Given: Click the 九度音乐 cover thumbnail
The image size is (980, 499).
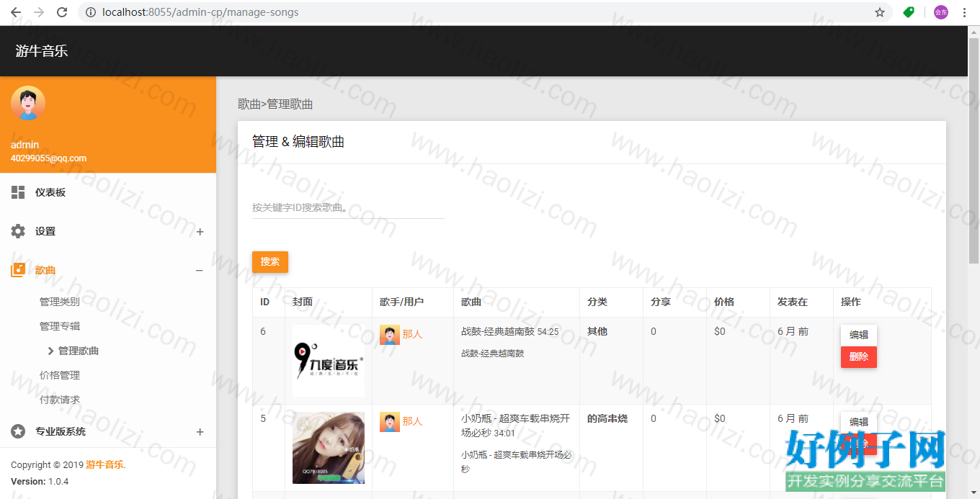Looking at the screenshot, I should (x=329, y=361).
